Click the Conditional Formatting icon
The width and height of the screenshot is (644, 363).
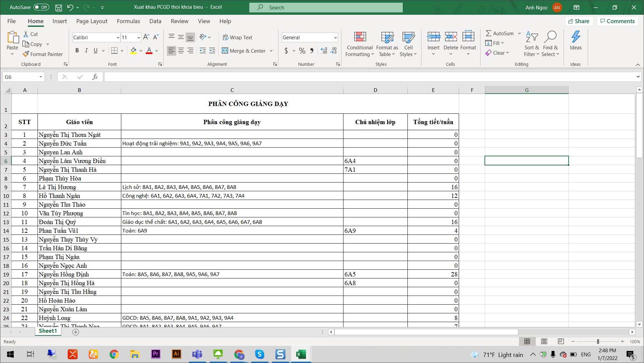[x=360, y=37]
